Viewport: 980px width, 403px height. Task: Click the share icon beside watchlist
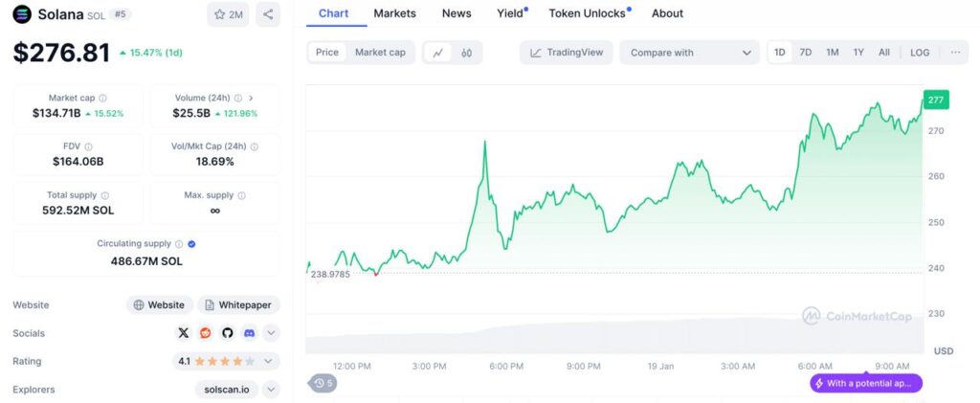click(x=268, y=14)
